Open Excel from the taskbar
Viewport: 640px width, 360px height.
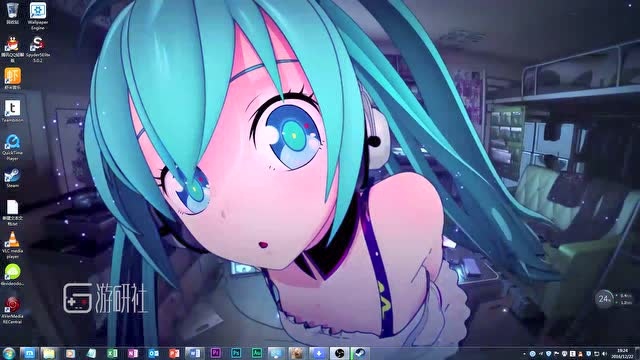click(112, 353)
